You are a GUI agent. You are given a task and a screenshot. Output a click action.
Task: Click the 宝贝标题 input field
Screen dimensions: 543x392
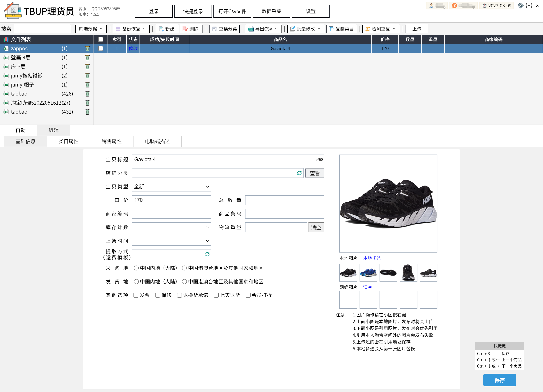point(223,159)
